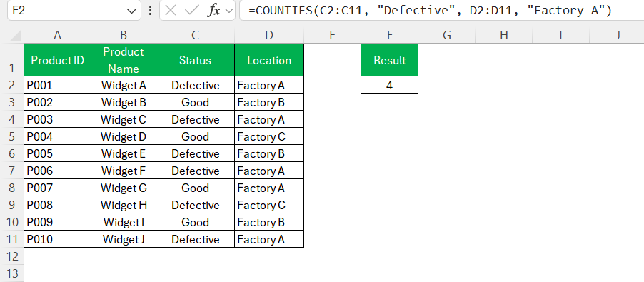
Task: Select row 12 header
Action: [12, 256]
